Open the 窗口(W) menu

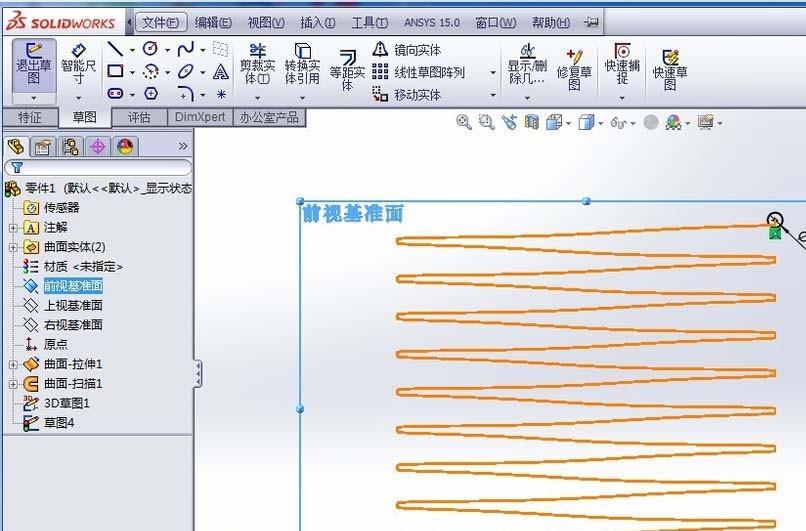pyautogui.click(x=496, y=23)
